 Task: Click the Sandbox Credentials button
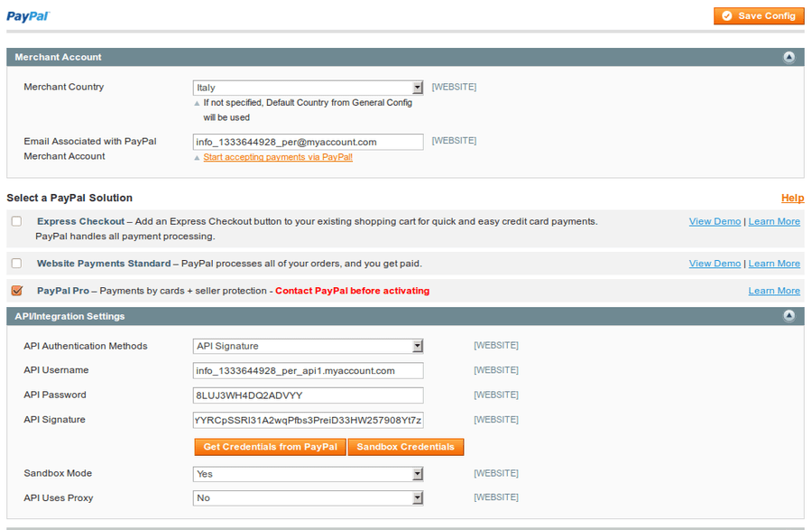coord(405,447)
